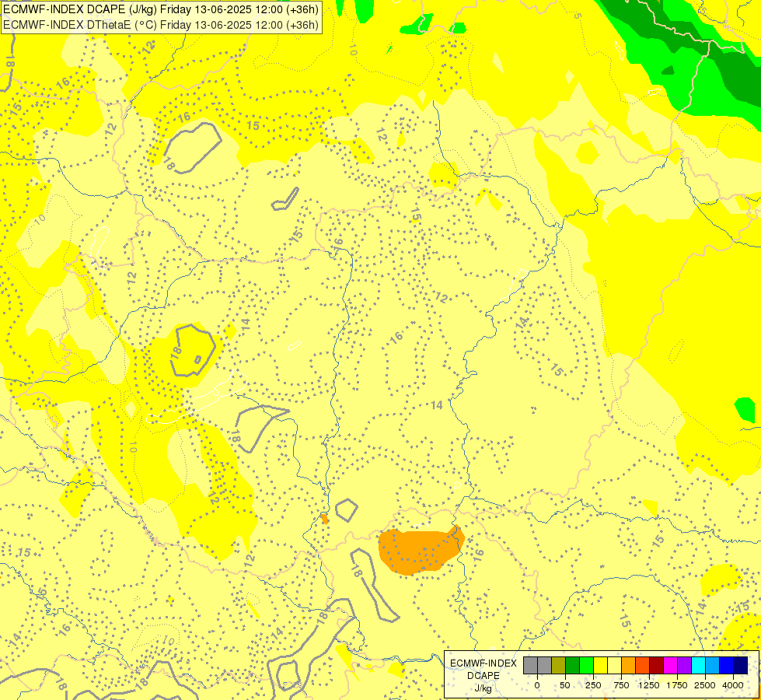Click the legend value 1250
Image resolution: width=761 pixels, height=700 pixels.
[649, 685]
